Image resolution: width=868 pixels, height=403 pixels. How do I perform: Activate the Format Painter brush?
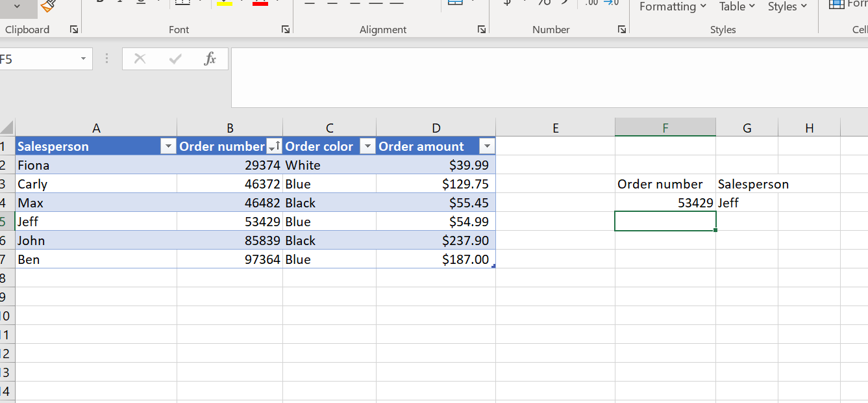pyautogui.click(x=47, y=6)
